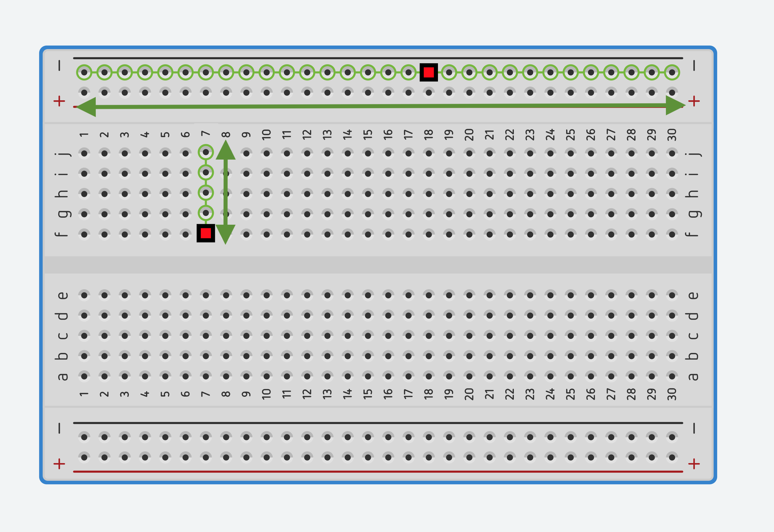The image size is (774, 532).
Task: Click the hole at row e, column 18
Action: pyautogui.click(x=429, y=295)
